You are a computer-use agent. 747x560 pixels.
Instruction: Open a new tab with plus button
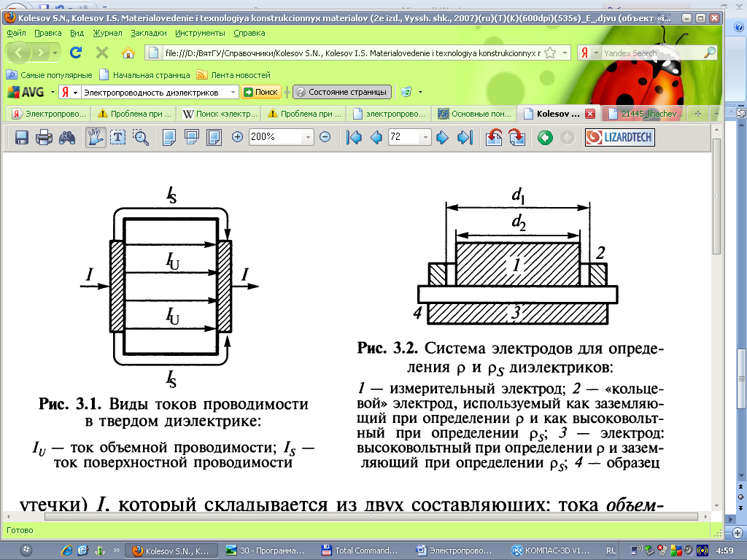point(698,114)
